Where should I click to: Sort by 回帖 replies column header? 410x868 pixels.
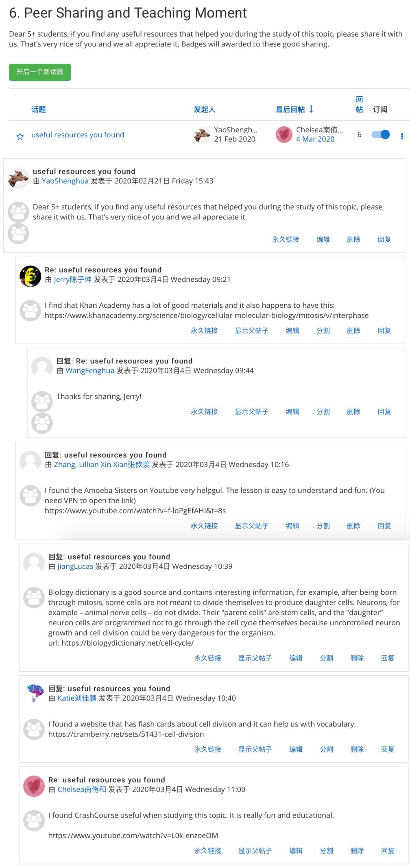coord(360,104)
